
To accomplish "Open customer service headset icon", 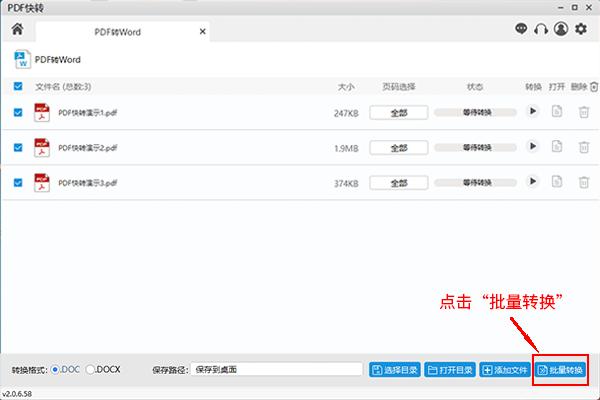I will coord(541,29).
